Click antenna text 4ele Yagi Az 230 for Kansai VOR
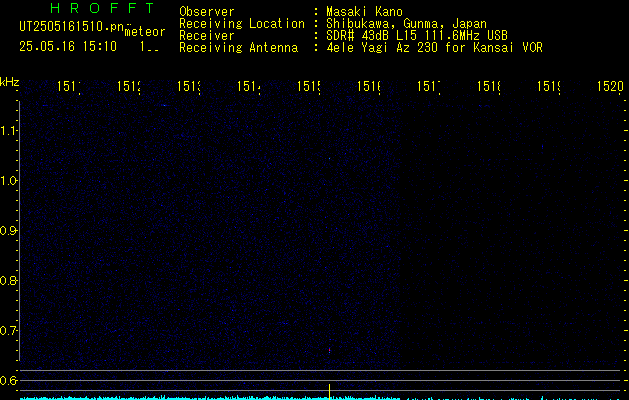 tap(434, 47)
